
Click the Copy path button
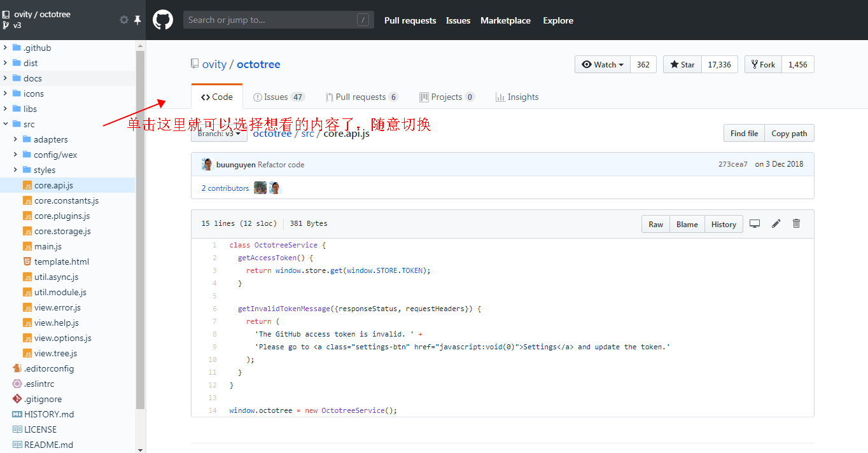(x=789, y=133)
